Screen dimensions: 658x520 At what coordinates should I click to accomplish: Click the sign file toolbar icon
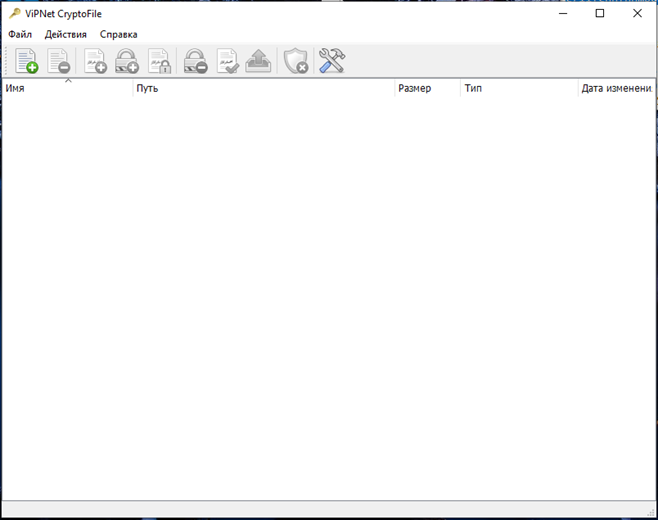pos(96,61)
